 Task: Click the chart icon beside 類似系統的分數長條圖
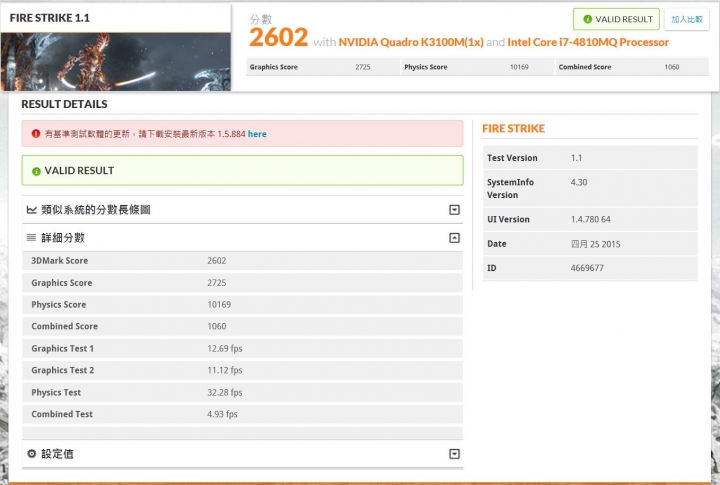(32, 210)
